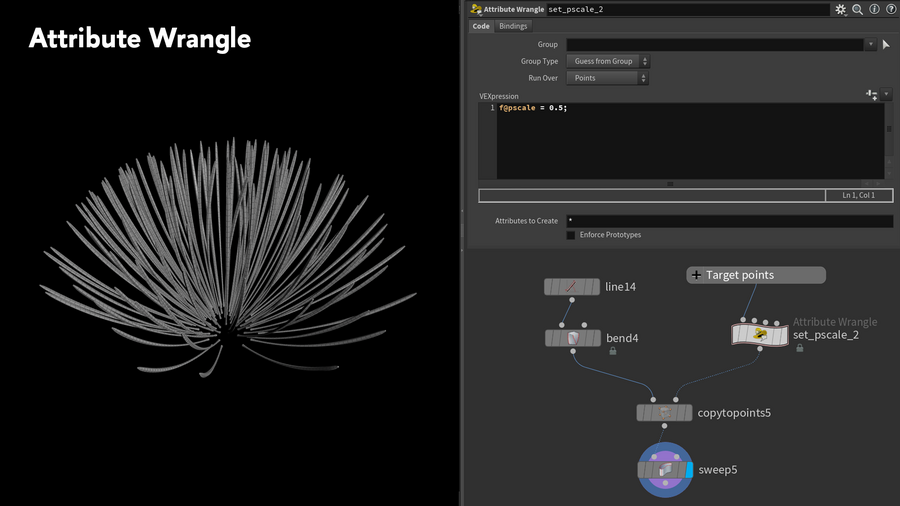This screenshot has width=900, height=506.
Task: Click the Attributes to Create field
Action: (x=729, y=221)
